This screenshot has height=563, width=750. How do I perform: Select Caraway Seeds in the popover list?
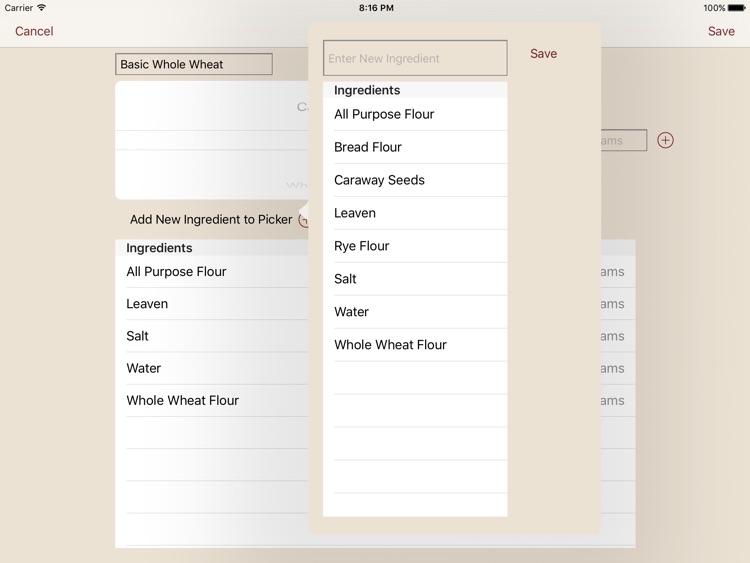[415, 180]
